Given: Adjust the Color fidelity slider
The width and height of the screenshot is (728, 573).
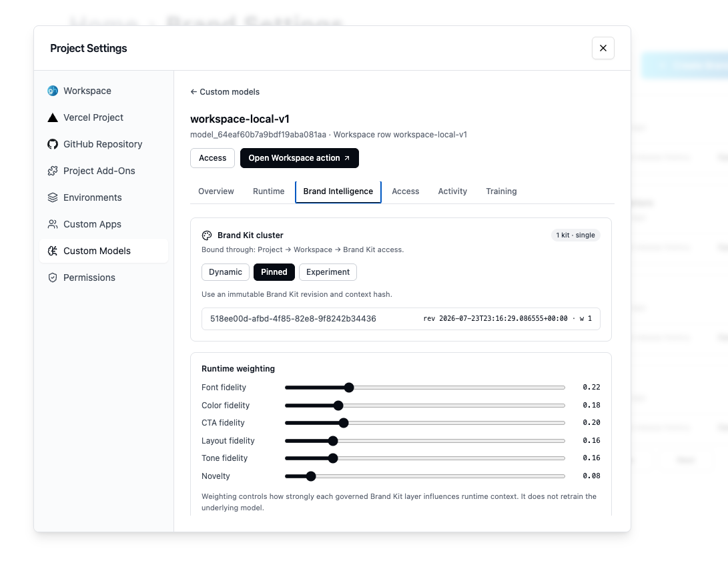Looking at the screenshot, I should 425,406.
